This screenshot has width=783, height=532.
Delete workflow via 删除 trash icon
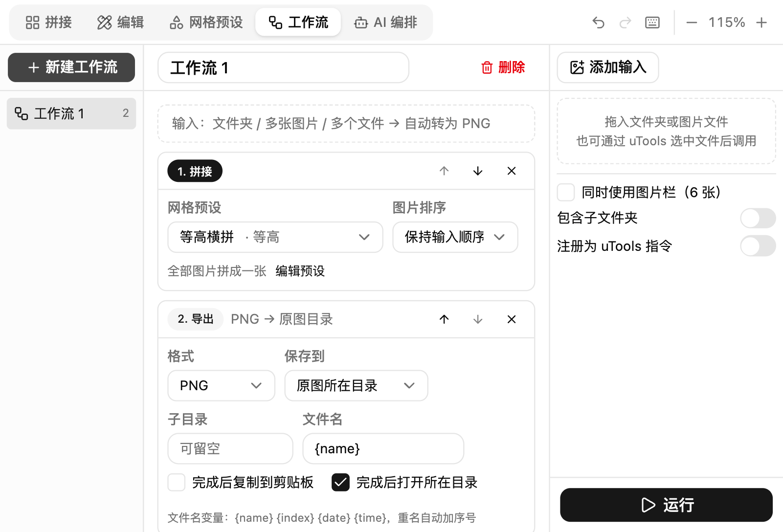point(503,67)
